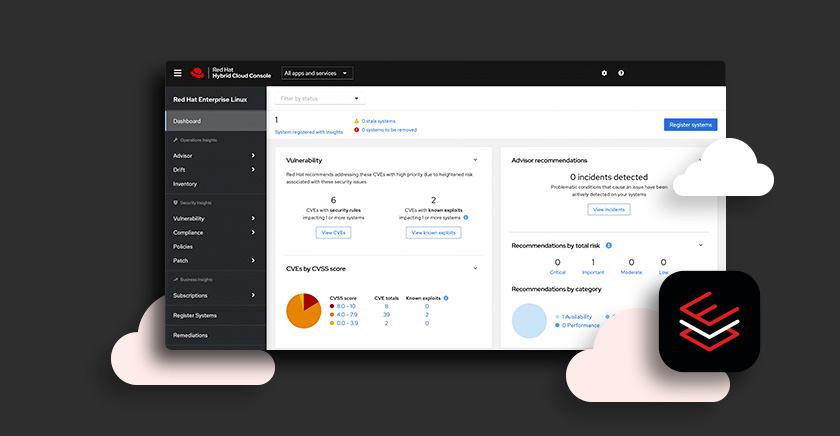Open the Filter by status dropdown

click(320, 98)
